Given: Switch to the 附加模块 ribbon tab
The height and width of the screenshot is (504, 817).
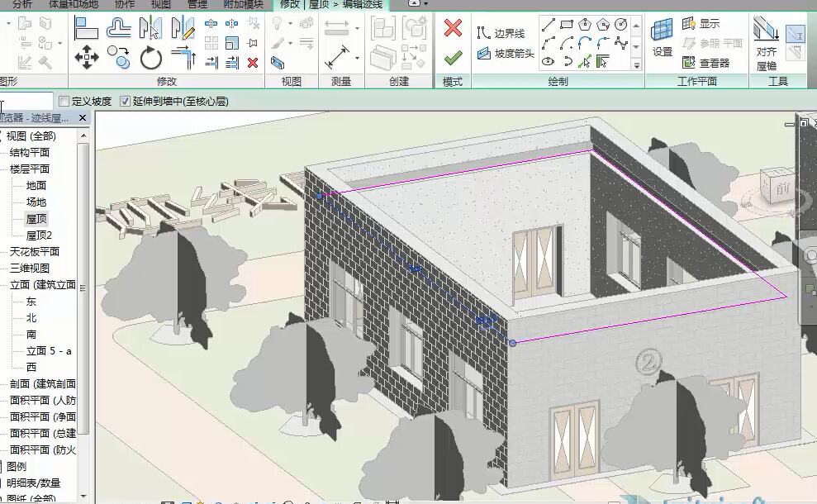Looking at the screenshot, I should tap(244, 5).
